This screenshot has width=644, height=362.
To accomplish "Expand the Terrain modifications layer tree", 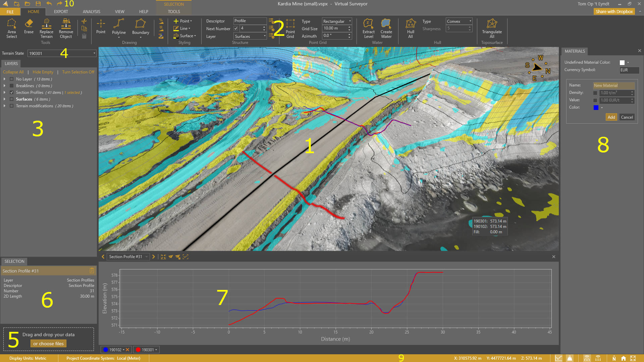I will tap(4, 106).
